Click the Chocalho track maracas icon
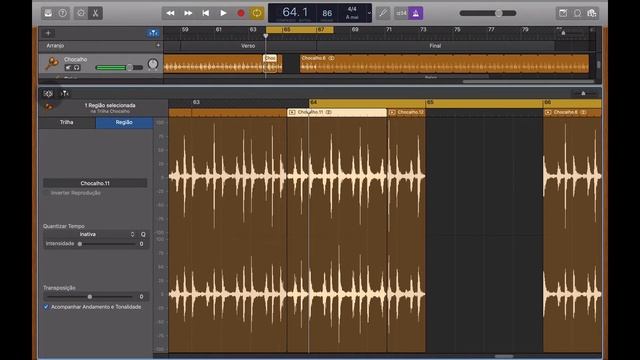The image size is (640, 360). click(52, 63)
